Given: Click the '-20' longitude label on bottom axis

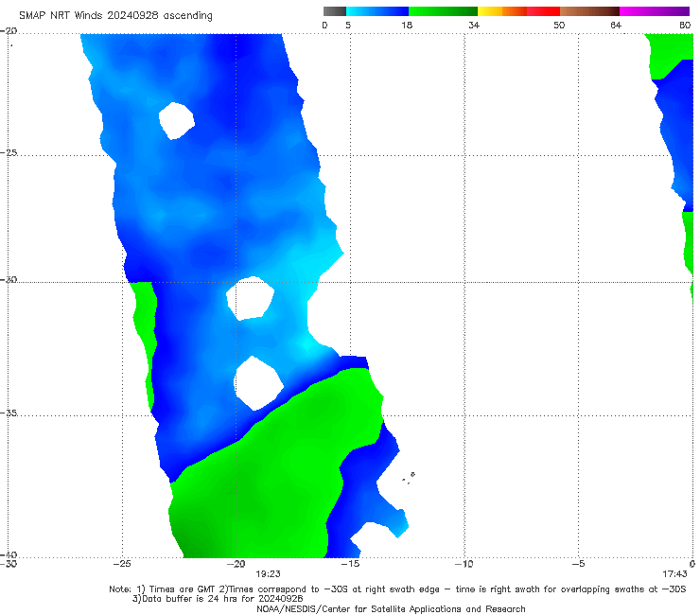Looking at the screenshot, I should click(236, 564).
